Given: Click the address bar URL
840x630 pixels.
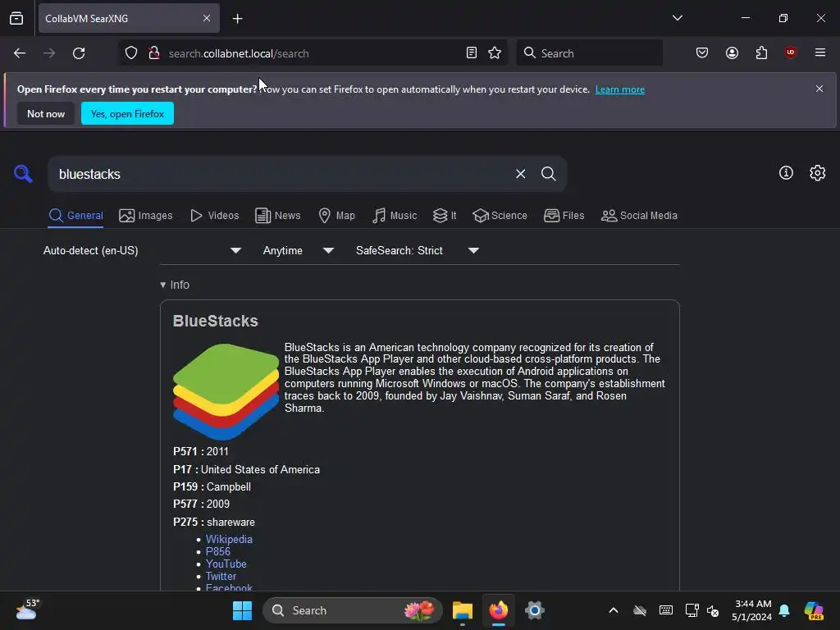Looking at the screenshot, I should point(239,53).
